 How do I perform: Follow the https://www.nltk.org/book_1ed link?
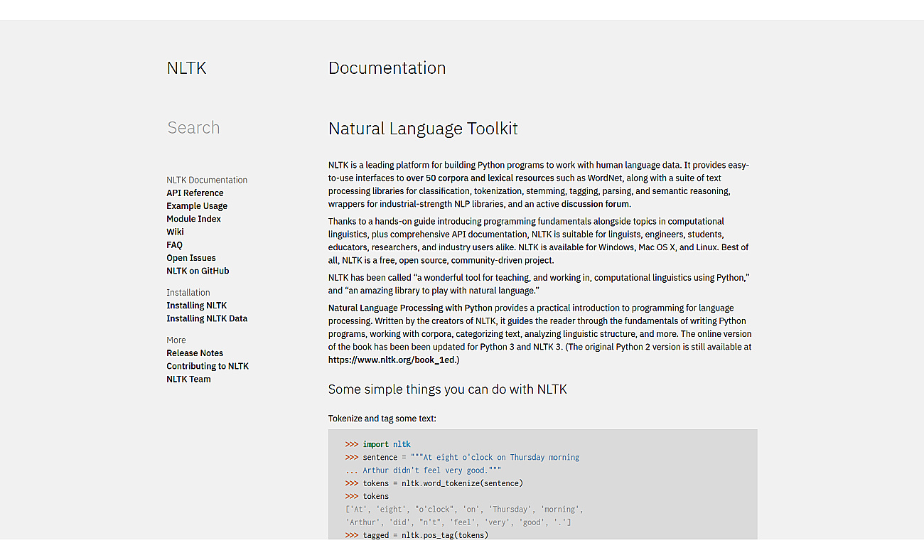(392, 360)
